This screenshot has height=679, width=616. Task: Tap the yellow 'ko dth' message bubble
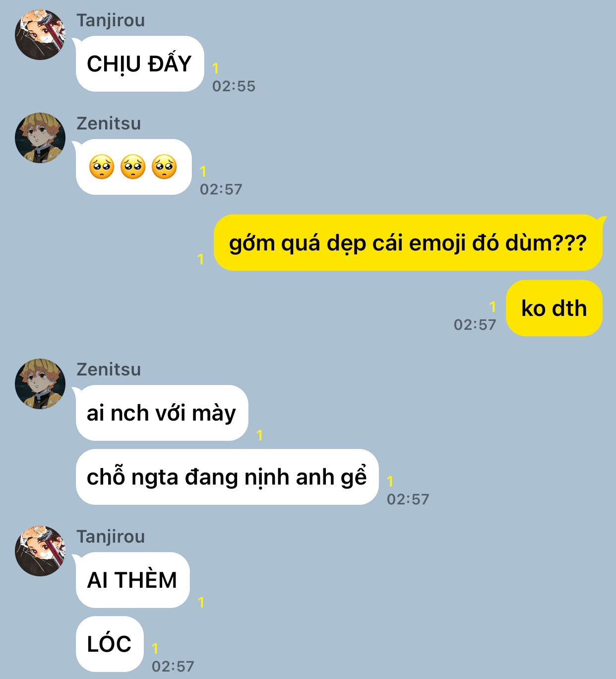click(x=554, y=308)
